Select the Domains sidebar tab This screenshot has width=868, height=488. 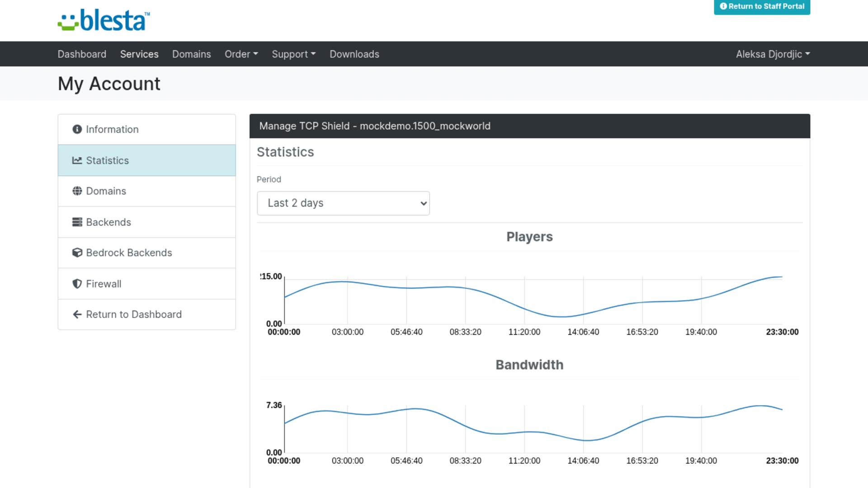pos(147,191)
